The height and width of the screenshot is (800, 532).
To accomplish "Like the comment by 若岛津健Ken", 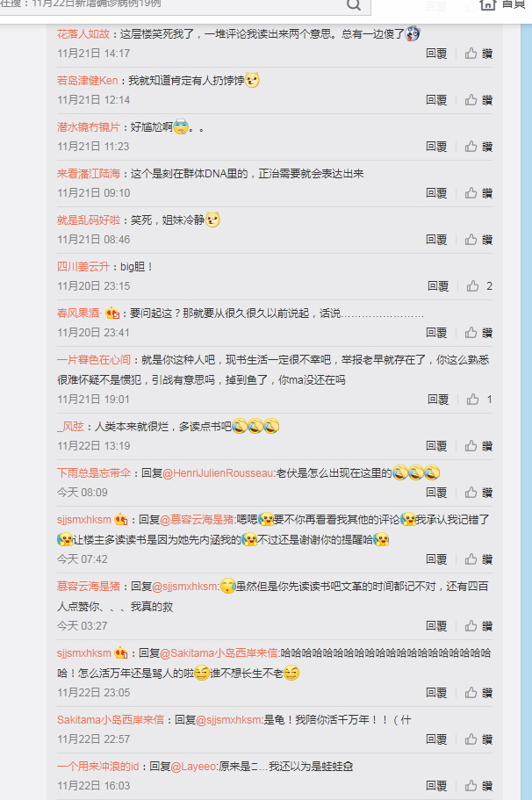I will 478,100.
